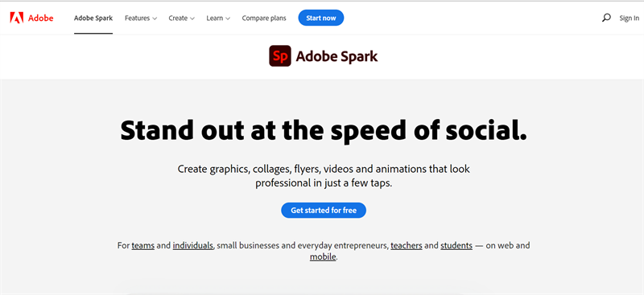Follow the individuals link

tap(193, 246)
